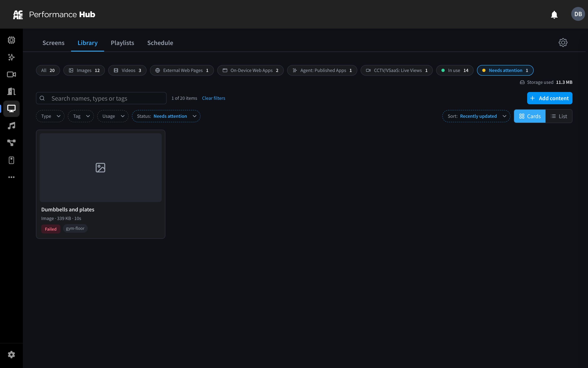Open the display screens sidebar icon
Viewport: 588px width, 368px height.
[11, 109]
